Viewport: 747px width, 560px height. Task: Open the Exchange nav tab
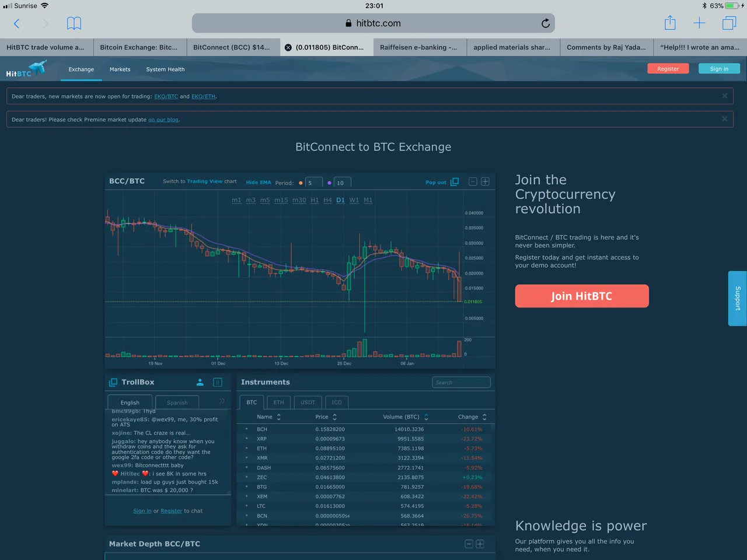(x=81, y=69)
